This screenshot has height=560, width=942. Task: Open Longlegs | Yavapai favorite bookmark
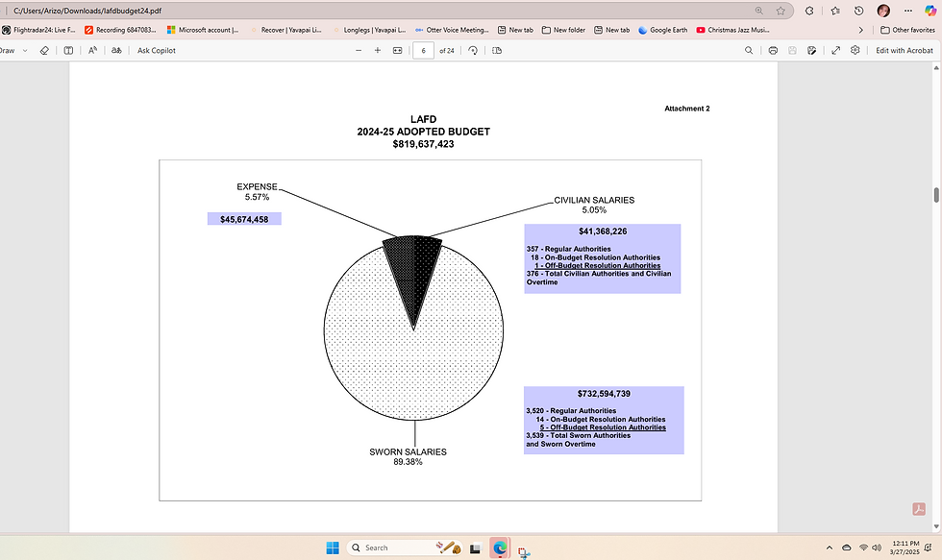369,30
